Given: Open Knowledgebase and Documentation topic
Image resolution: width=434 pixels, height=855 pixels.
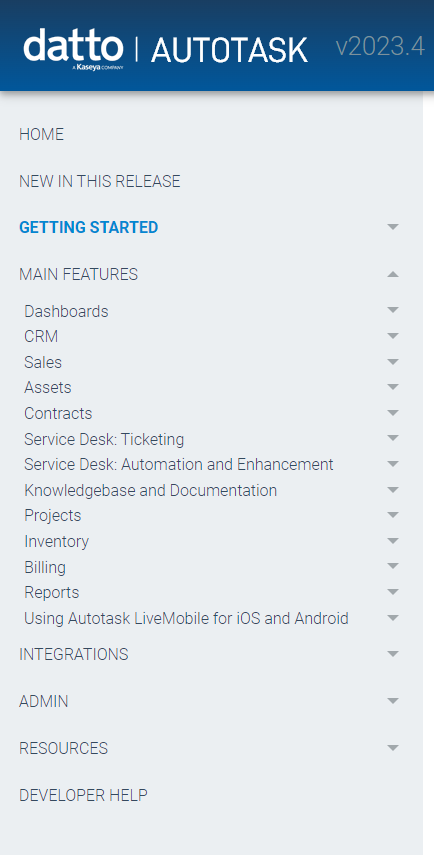Looking at the screenshot, I should (150, 490).
